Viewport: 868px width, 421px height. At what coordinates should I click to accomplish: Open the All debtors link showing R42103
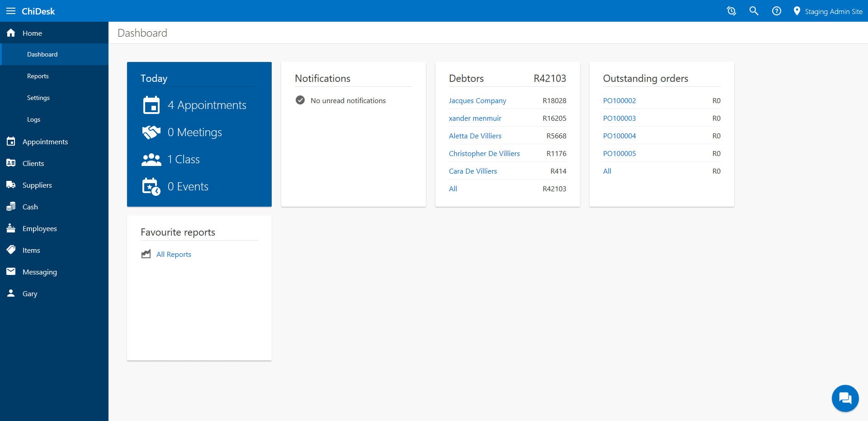click(x=453, y=189)
